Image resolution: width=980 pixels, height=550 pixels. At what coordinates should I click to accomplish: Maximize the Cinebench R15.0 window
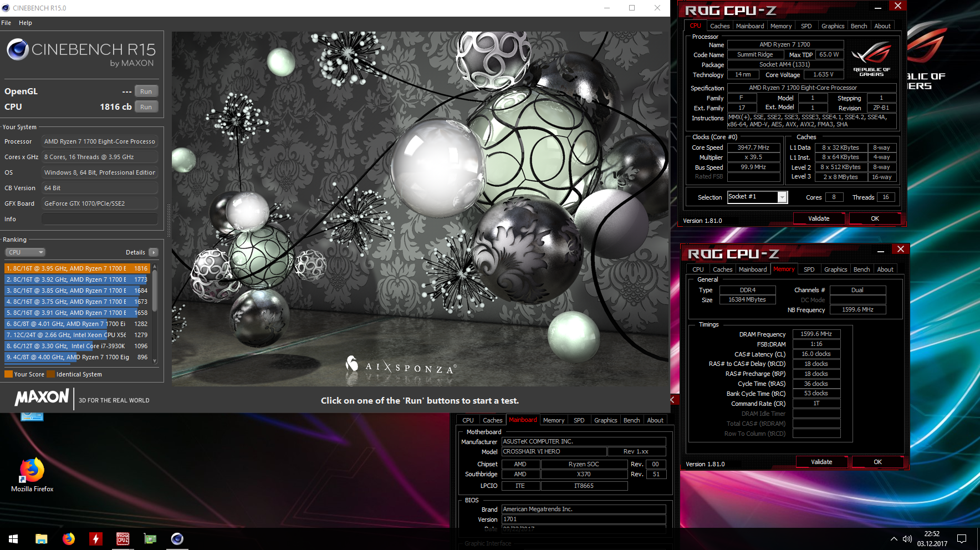[632, 8]
